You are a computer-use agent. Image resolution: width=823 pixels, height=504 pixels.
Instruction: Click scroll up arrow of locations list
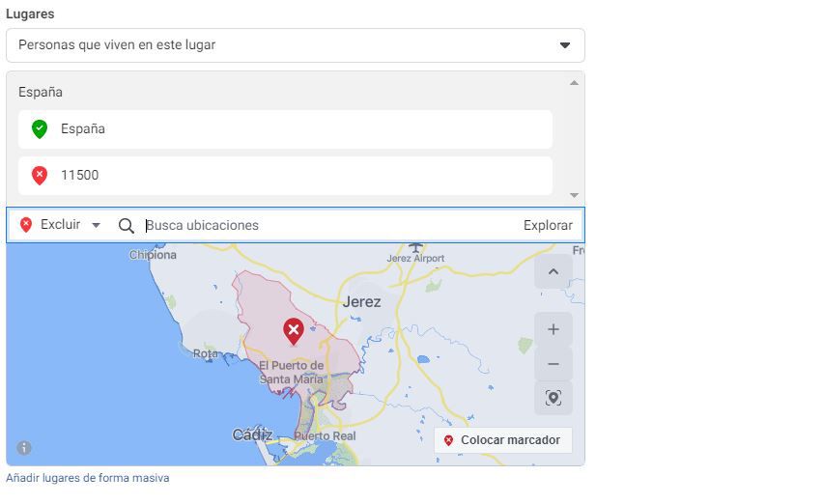point(574,83)
